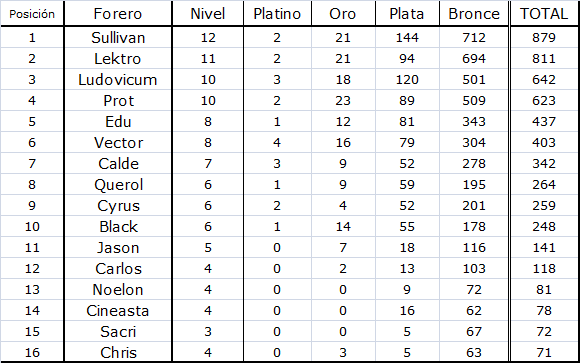Click Querol's Bronce value 195

coord(474,184)
